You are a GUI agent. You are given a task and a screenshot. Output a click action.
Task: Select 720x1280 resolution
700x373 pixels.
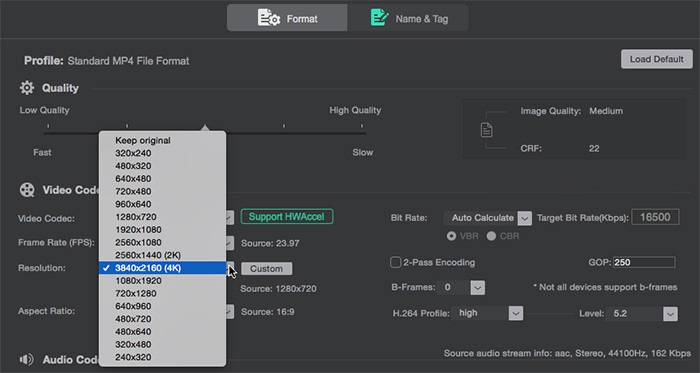(x=162, y=294)
